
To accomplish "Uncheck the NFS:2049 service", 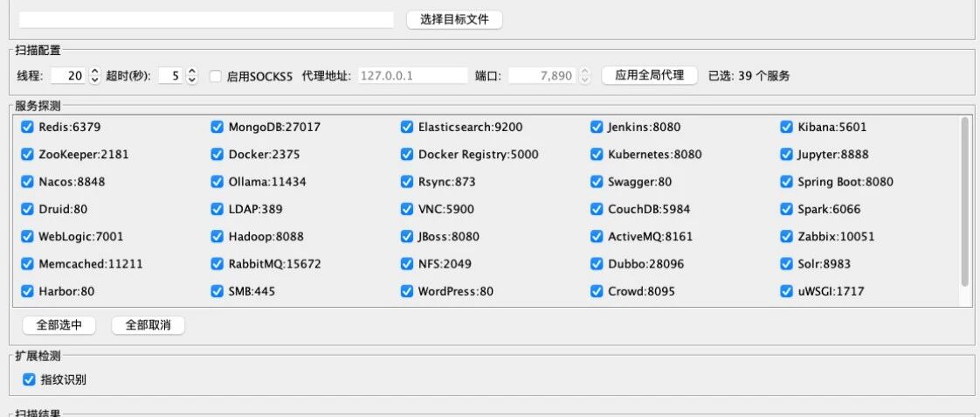I will point(407,264).
